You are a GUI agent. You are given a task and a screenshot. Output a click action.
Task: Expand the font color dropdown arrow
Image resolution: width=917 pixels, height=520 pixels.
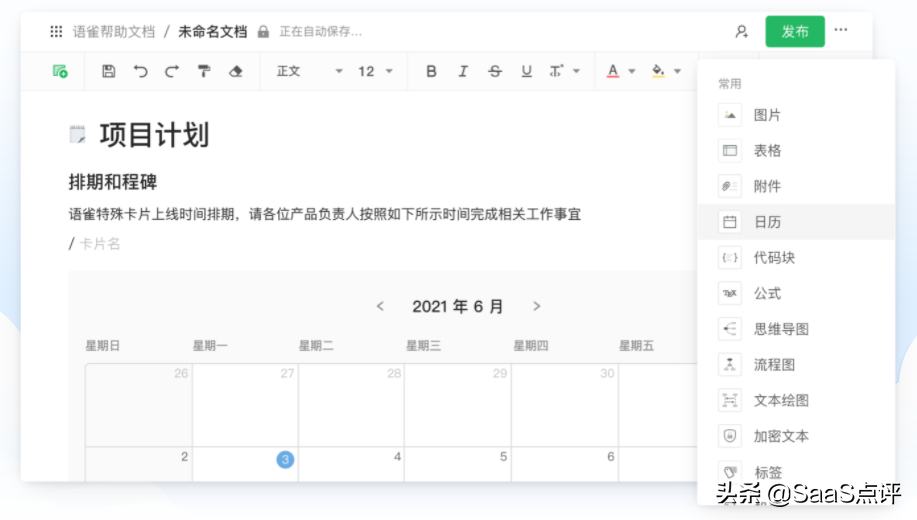[632, 71]
